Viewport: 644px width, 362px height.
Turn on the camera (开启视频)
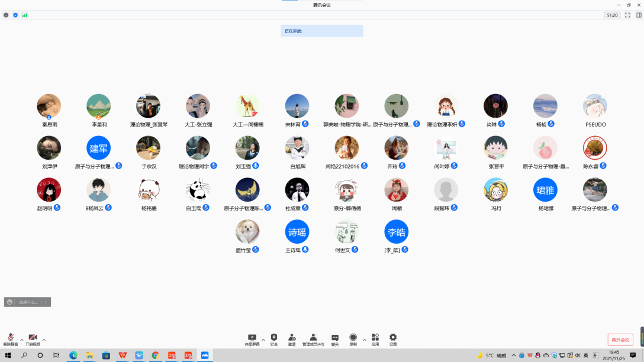33,338
